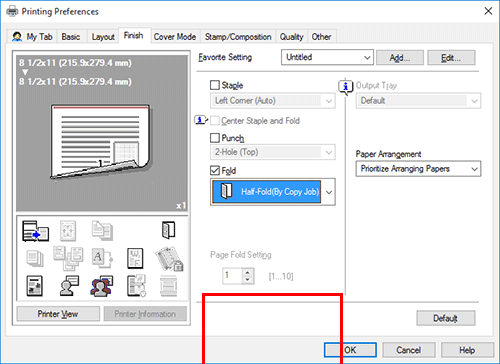Viewport: 500px width, 364px height.
Task: Click the document with clock icon
Action: click(136, 286)
